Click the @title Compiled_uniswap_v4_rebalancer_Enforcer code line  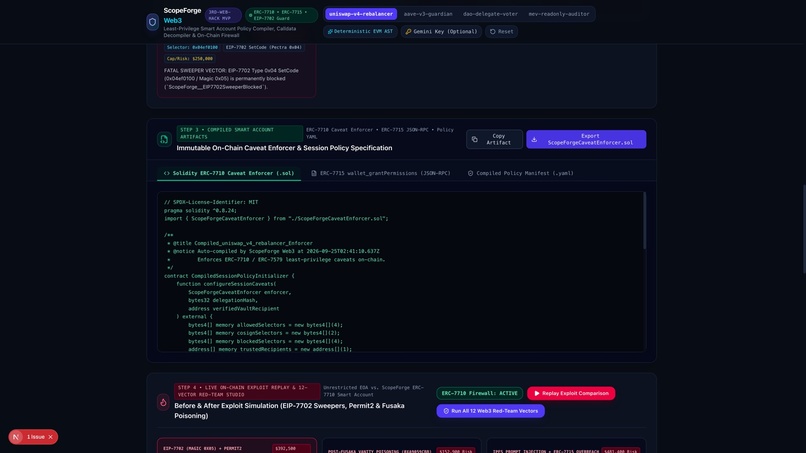pos(240,243)
